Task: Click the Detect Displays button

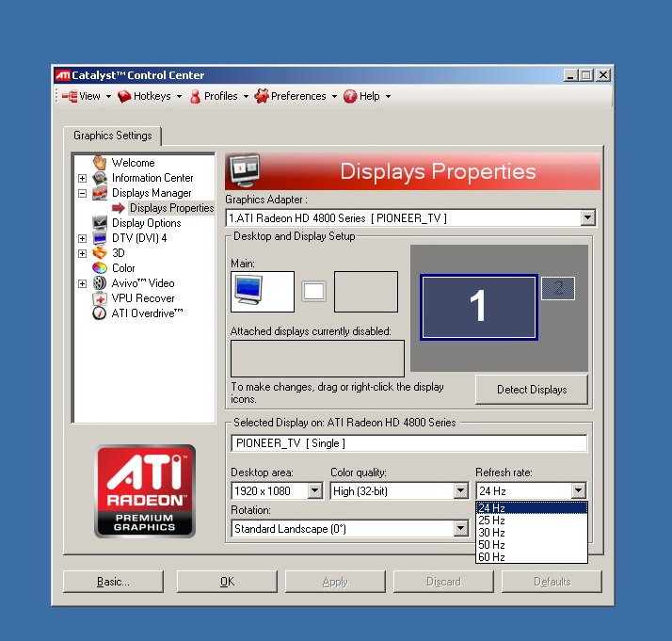Action: tap(532, 390)
